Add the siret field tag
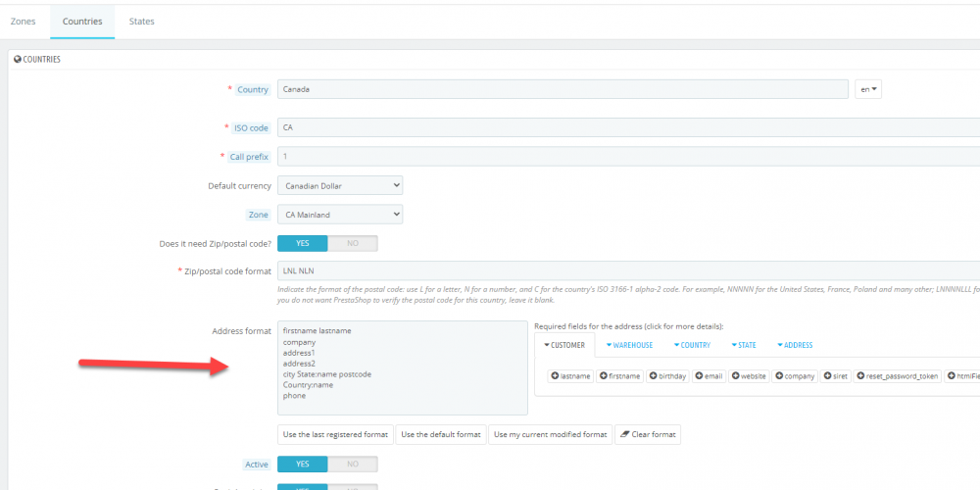The image size is (980, 490). pyautogui.click(x=836, y=376)
